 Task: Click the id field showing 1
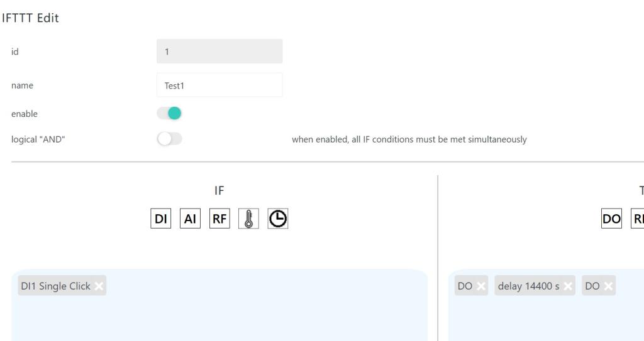[219, 51]
